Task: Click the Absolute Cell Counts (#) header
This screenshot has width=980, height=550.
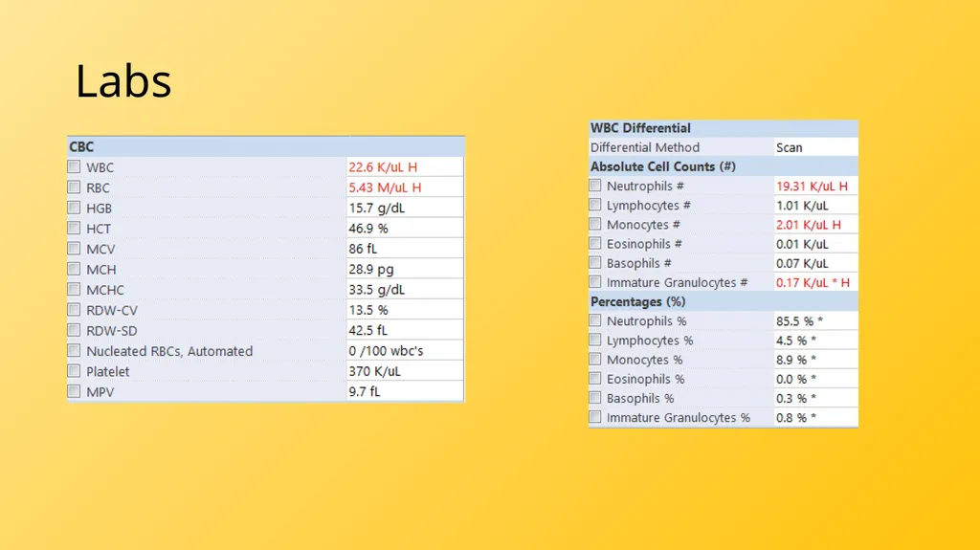Action: click(724, 166)
